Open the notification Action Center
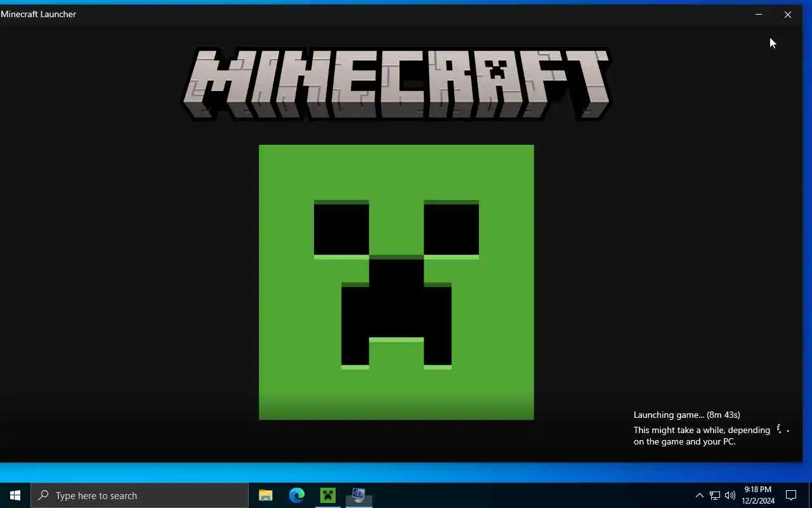 (791, 495)
